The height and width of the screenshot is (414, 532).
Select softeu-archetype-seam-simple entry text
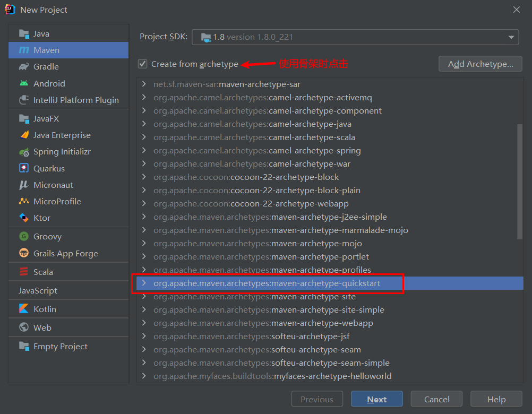point(271,363)
